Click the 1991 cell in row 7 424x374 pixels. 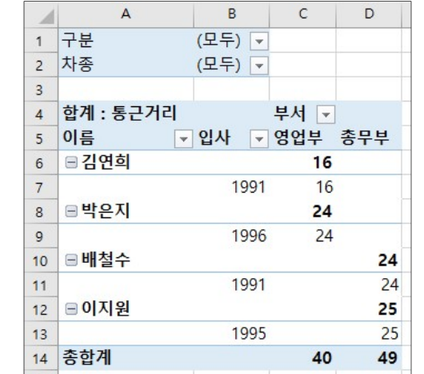231,187
